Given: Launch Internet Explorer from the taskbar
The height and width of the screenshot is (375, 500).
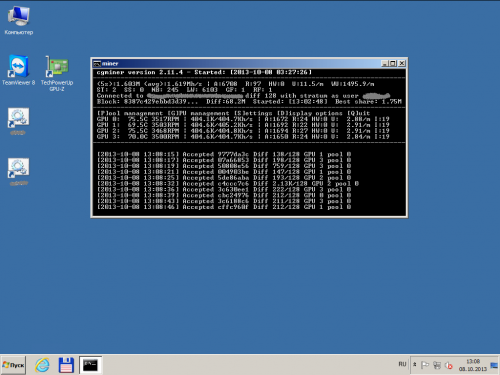Looking at the screenshot, I should pos(42,365).
